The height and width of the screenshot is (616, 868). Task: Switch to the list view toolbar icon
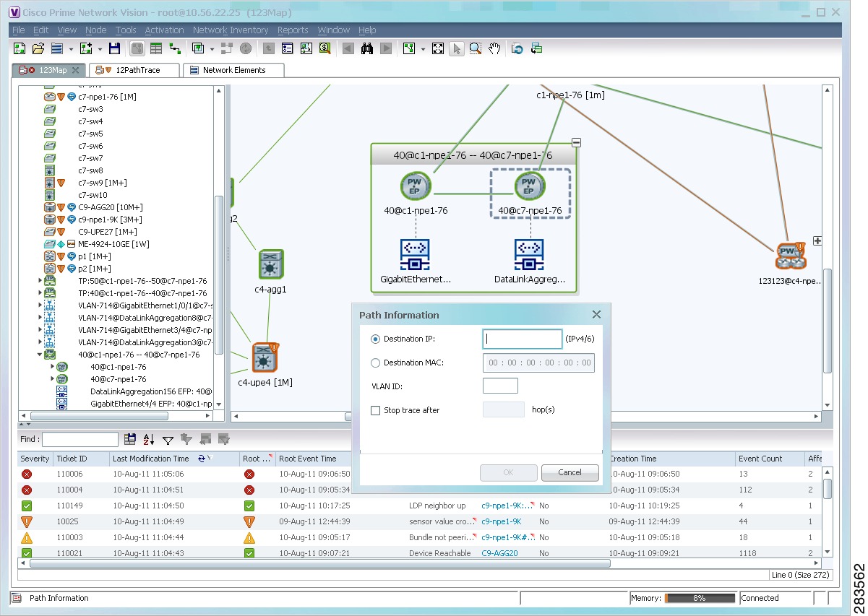coord(156,48)
